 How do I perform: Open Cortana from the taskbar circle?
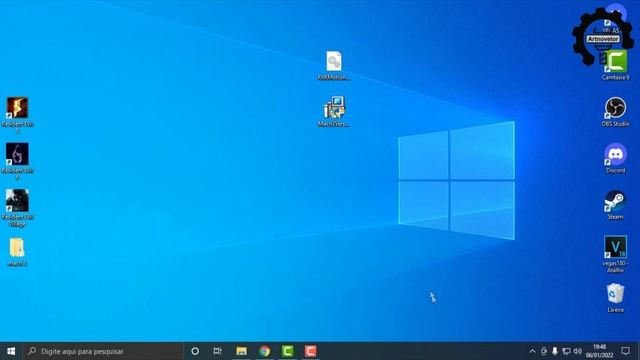click(195, 351)
